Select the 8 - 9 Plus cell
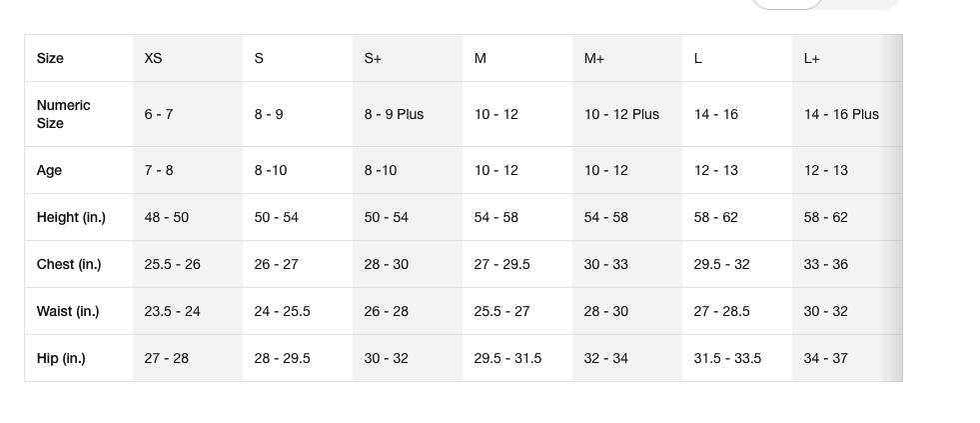Viewport: 980px width, 423px height. pos(395,115)
